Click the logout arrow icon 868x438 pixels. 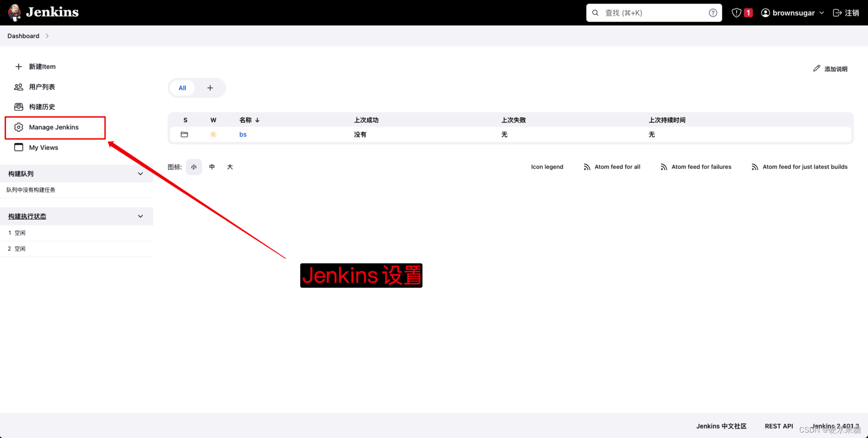837,13
